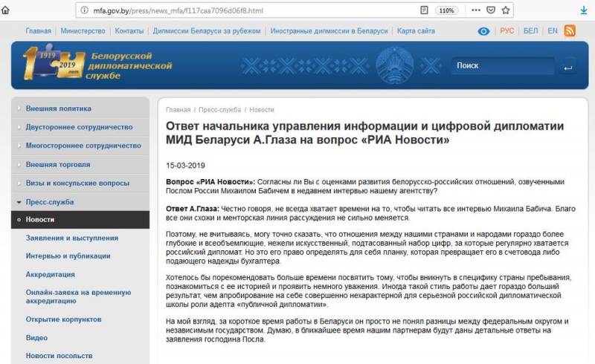
Task: Toggle reader view icon
Action: click(424, 10)
